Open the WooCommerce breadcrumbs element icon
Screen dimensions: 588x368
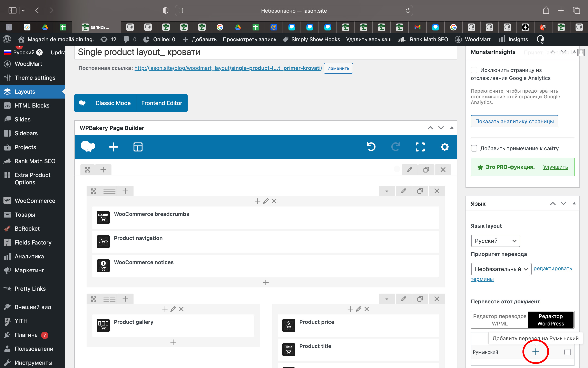pyautogui.click(x=103, y=217)
